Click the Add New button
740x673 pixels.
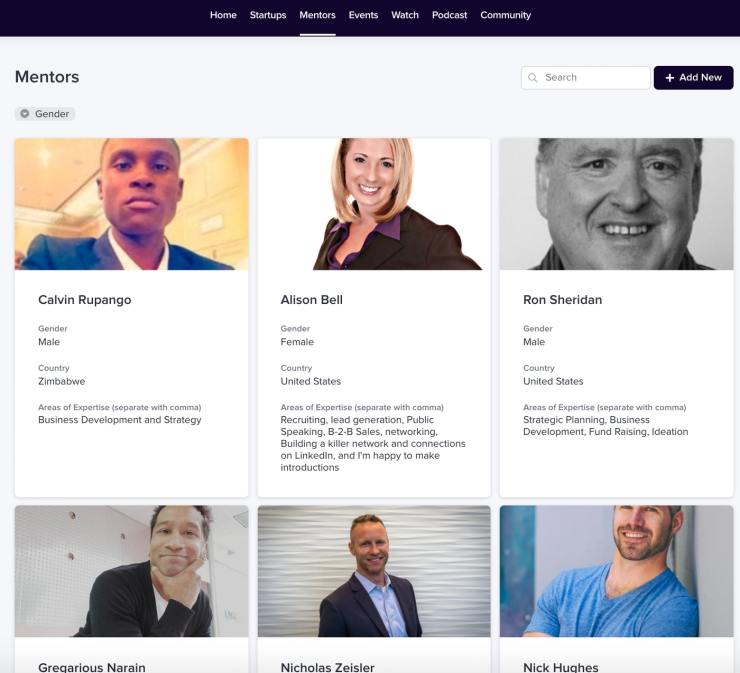[693, 77]
